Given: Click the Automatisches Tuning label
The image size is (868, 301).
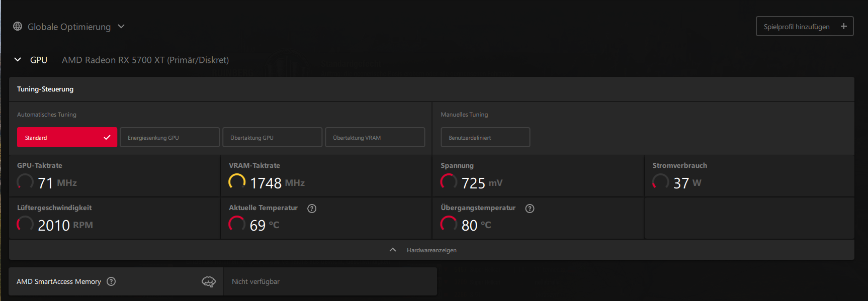Looking at the screenshot, I should coord(47,115).
